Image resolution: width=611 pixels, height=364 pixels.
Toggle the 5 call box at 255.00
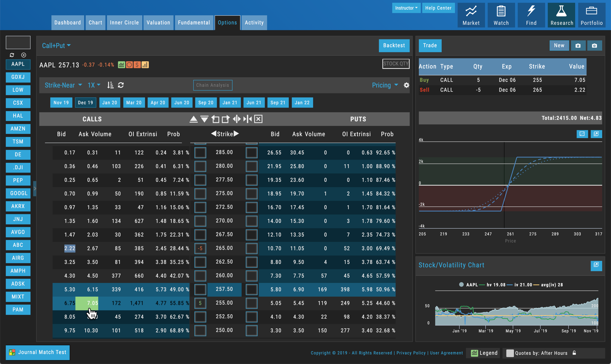pyautogui.click(x=200, y=303)
